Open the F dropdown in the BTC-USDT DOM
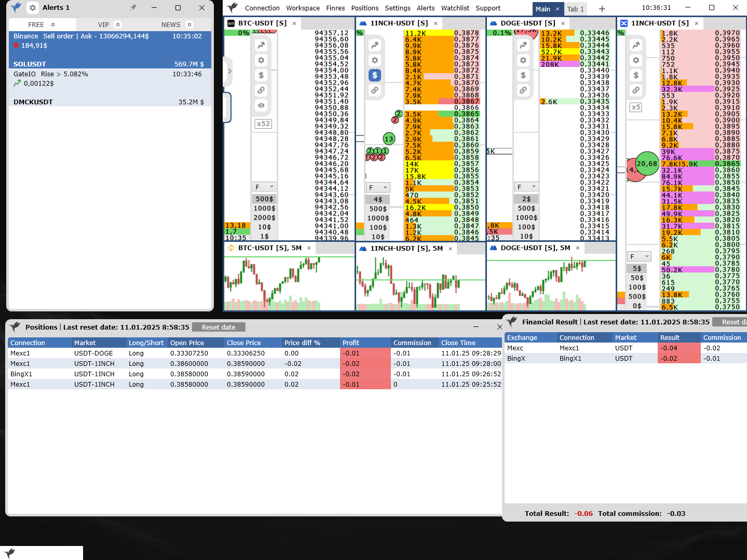The width and height of the screenshot is (747, 560). [x=264, y=186]
